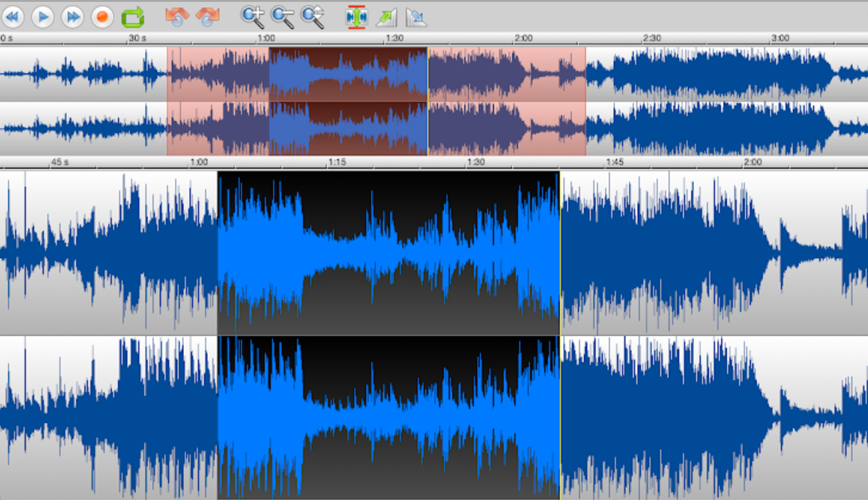The width and height of the screenshot is (868, 500).
Task: Click the 45 s mark on detail ruler
Action: coord(60,162)
